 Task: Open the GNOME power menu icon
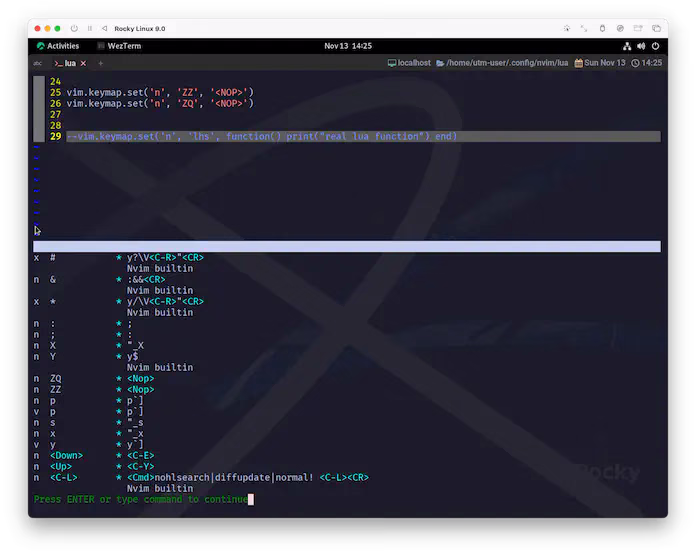tap(655, 46)
